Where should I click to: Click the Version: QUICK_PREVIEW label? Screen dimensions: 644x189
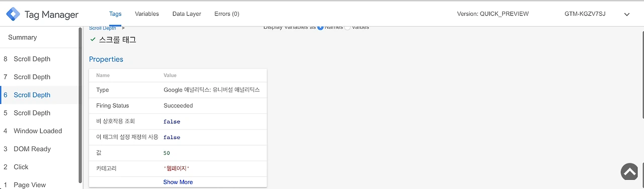pyautogui.click(x=493, y=14)
